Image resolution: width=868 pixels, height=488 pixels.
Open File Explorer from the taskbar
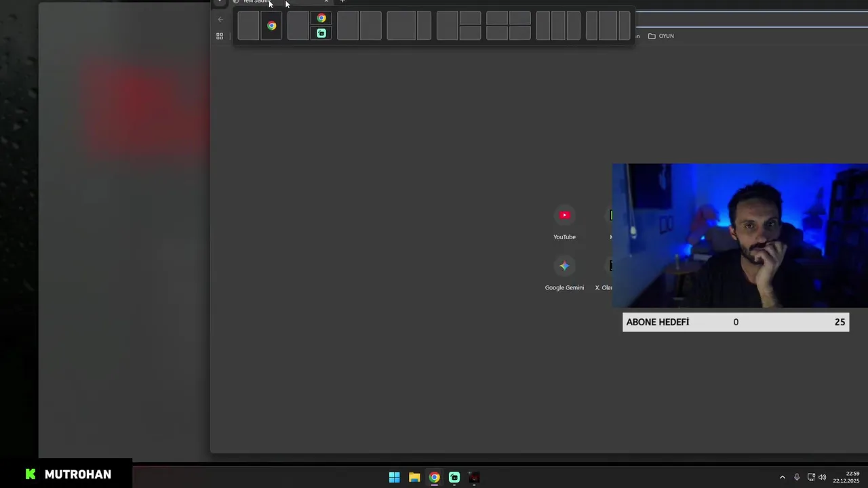(x=414, y=477)
